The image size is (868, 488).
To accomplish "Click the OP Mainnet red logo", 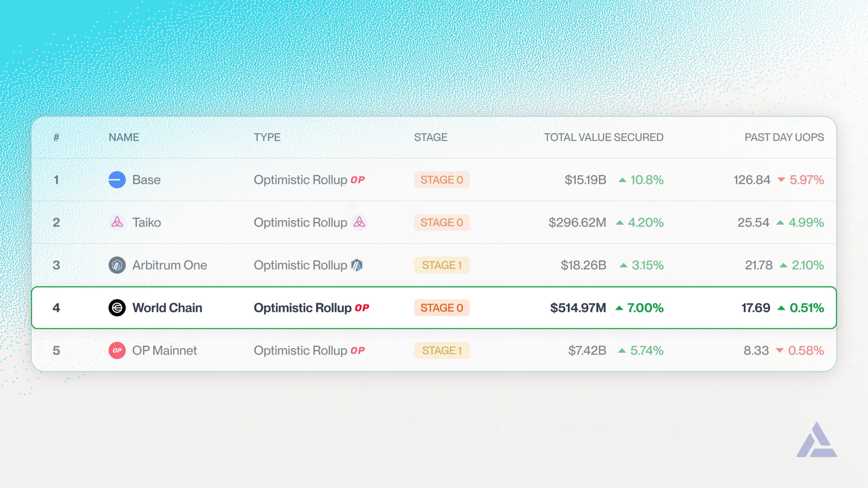I will click(117, 351).
